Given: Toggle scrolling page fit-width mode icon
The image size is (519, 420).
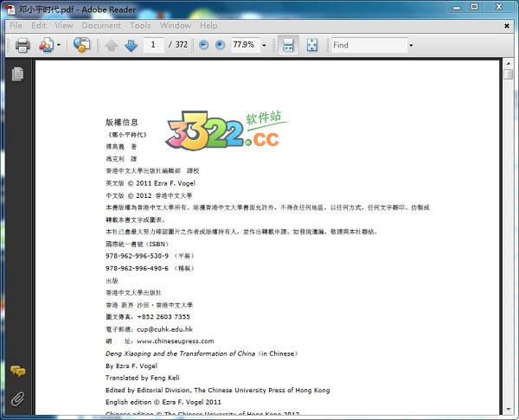Looking at the screenshot, I should pyautogui.click(x=288, y=45).
